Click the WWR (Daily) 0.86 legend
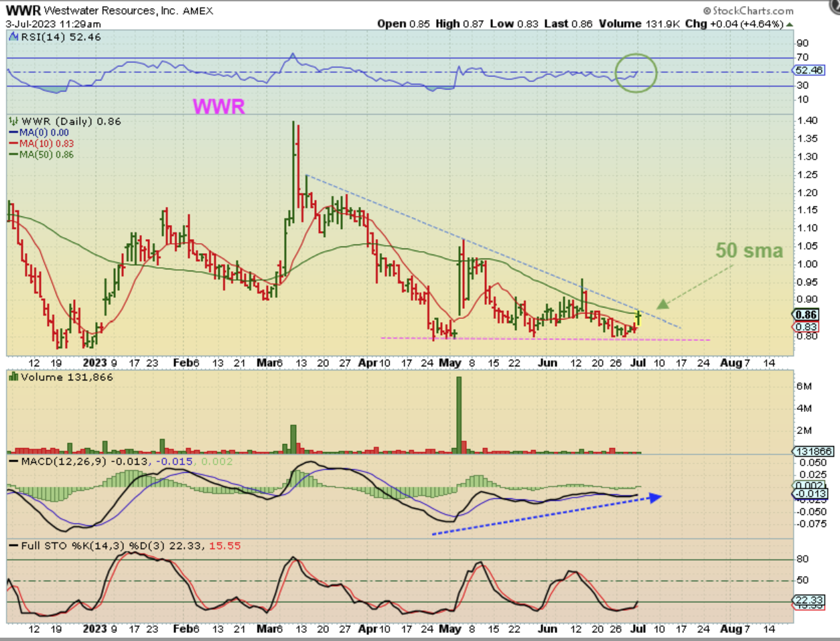This screenshot has height=641, width=840. [x=71, y=121]
